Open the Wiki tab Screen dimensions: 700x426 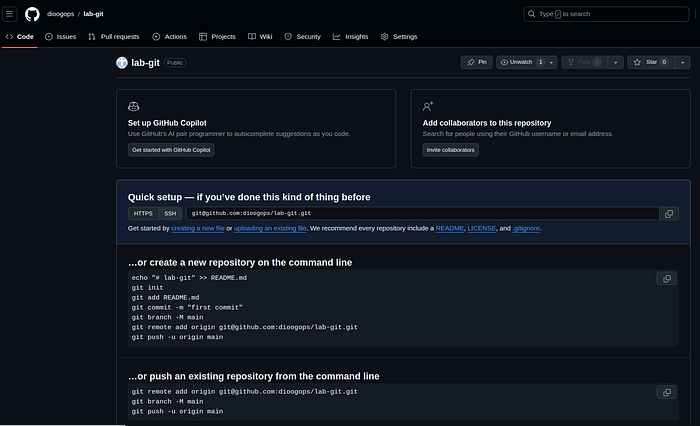[x=260, y=37]
